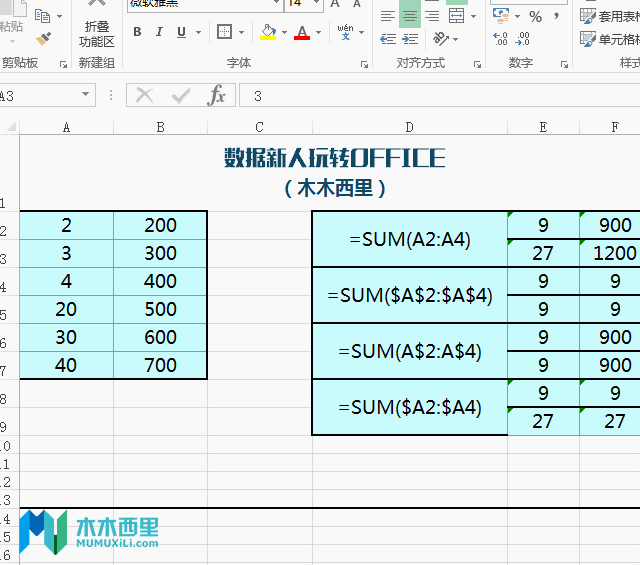
Task: Toggle Italic formatting
Action: click(159, 32)
